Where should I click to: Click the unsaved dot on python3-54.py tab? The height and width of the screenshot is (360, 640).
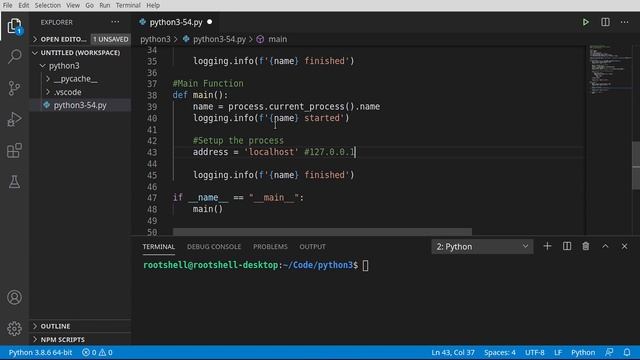tap(210, 22)
